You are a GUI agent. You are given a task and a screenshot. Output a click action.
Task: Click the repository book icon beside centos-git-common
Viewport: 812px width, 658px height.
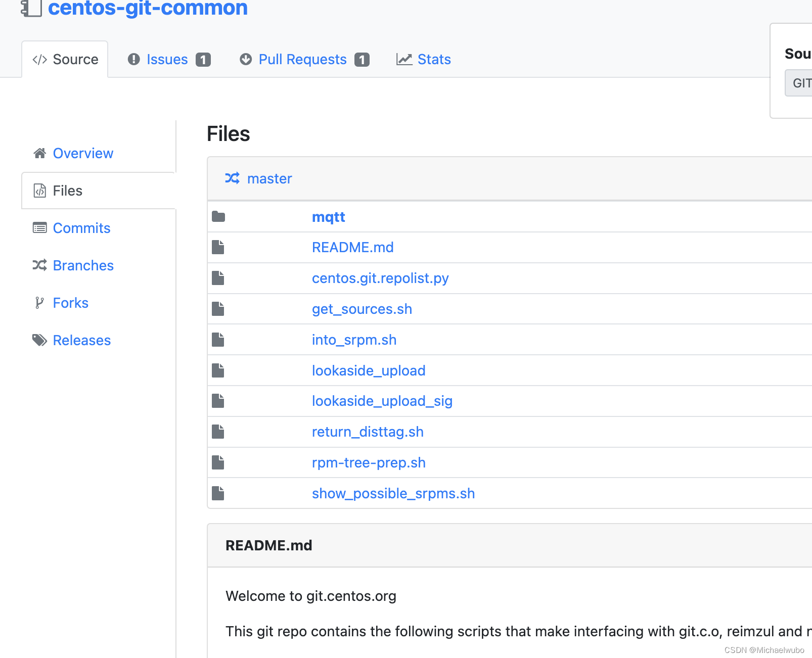pyautogui.click(x=30, y=9)
